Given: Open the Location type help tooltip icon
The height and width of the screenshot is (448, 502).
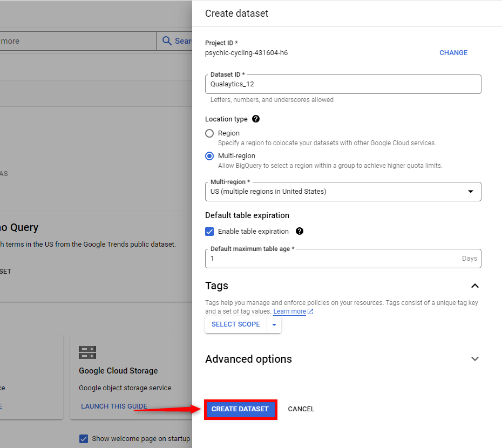Looking at the screenshot, I should tap(256, 119).
